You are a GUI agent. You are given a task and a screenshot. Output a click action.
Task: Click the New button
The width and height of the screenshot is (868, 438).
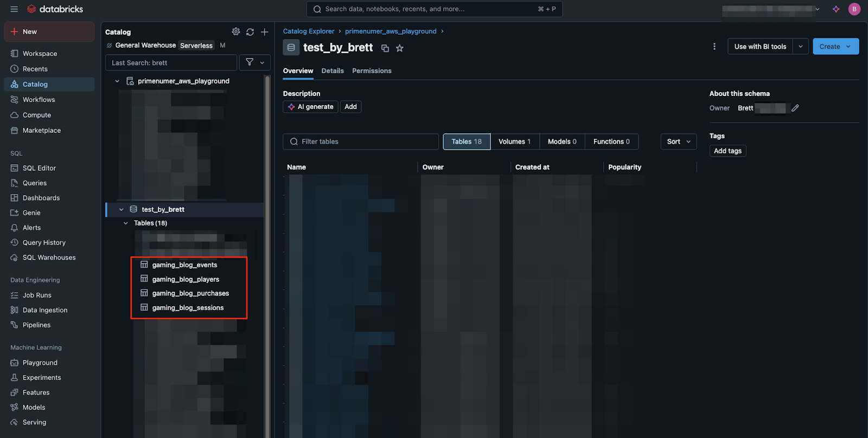click(49, 32)
